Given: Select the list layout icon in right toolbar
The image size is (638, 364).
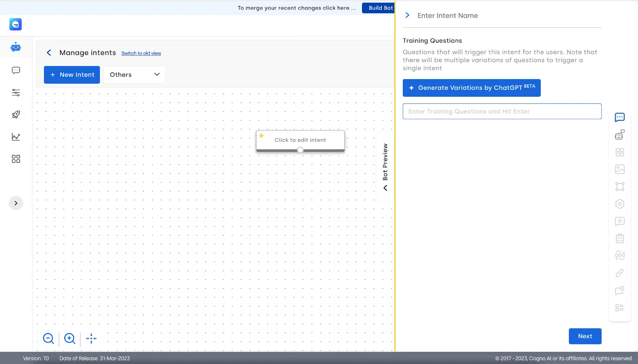Looking at the screenshot, I should 620,307.
